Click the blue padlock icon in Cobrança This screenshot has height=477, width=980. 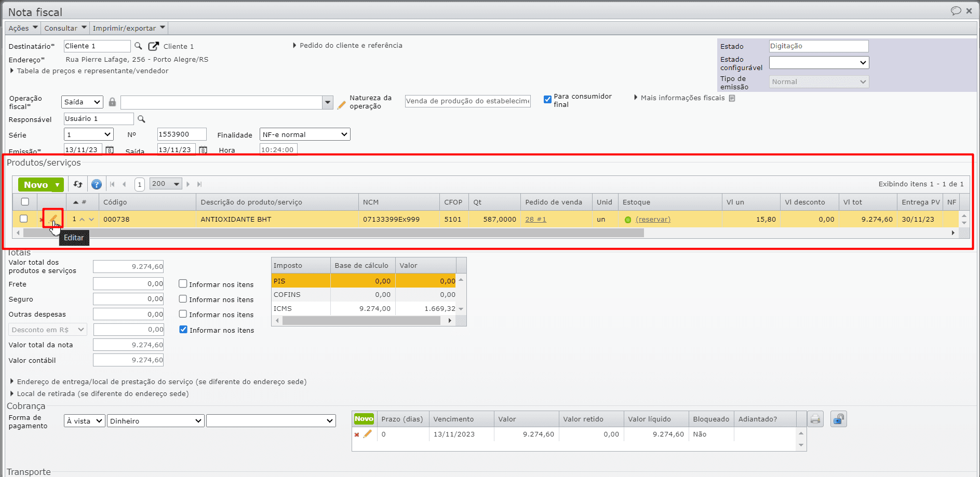click(x=839, y=419)
